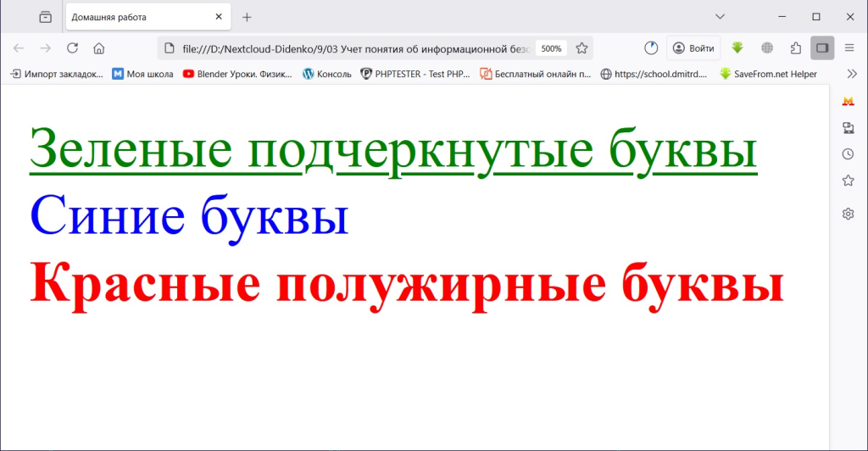This screenshot has width=868, height=451.
Task: Bookmark this page with the star icon
Action: coord(581,48)
